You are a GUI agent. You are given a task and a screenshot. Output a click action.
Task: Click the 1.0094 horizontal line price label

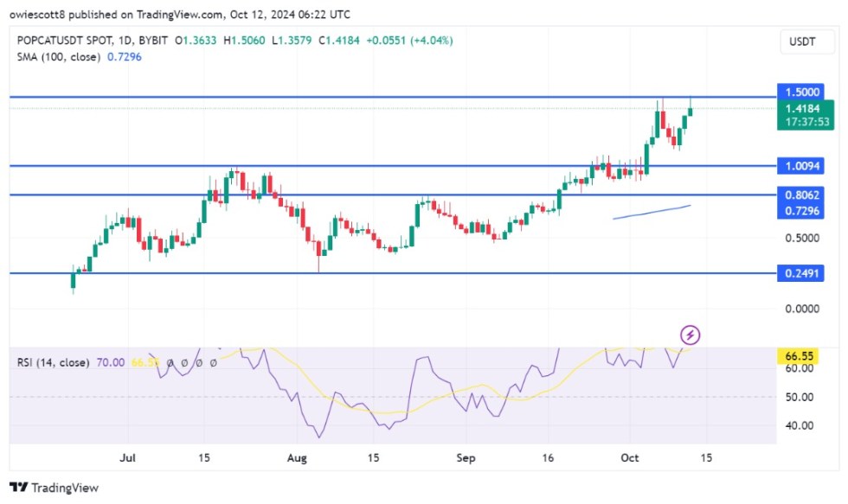click(x=796, y=166)
